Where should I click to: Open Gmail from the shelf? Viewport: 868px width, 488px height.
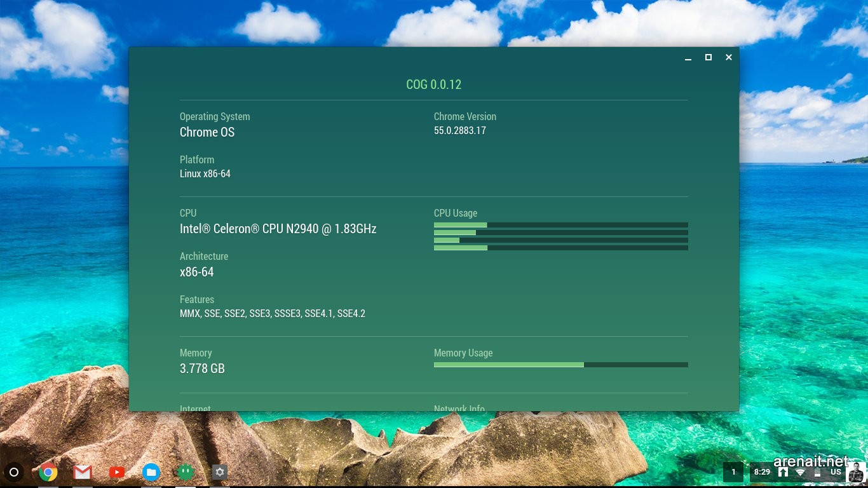coord(83,472)
